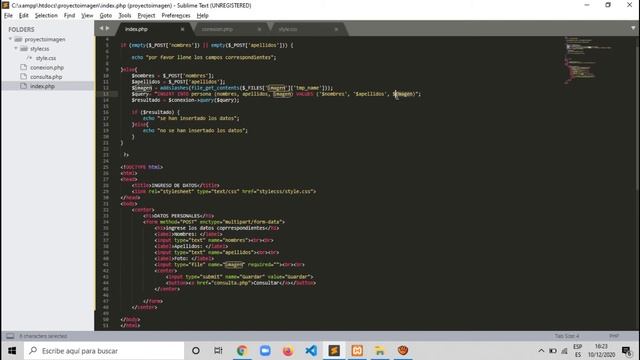Screen dimensions: 640x360
Task: Click the battery tray icon
Action: click(553, 351)
